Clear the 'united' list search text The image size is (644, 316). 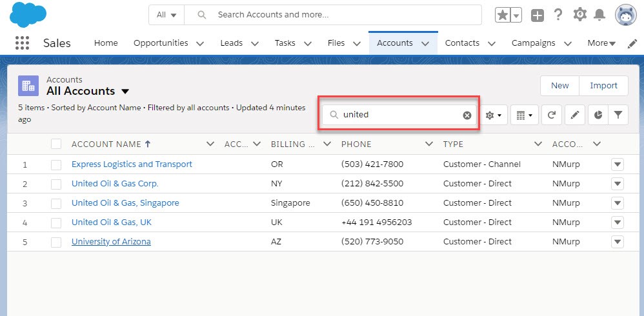coord(467,115)
